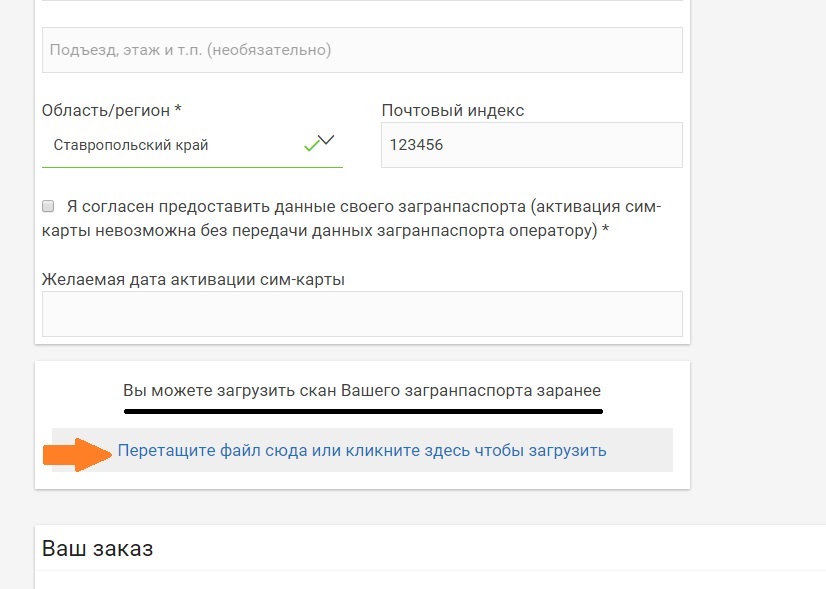Click the 'Область/регион *' label

112,111
